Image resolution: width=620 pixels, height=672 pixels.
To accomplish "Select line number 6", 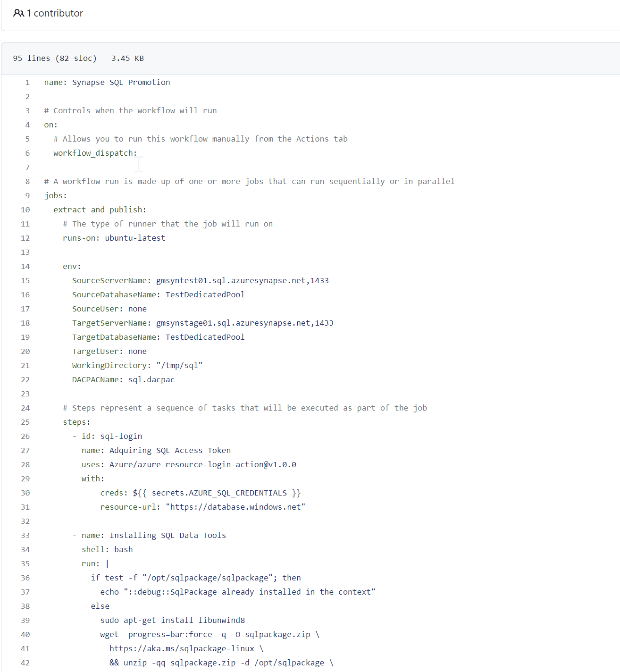I will click(x=27, y=153).
